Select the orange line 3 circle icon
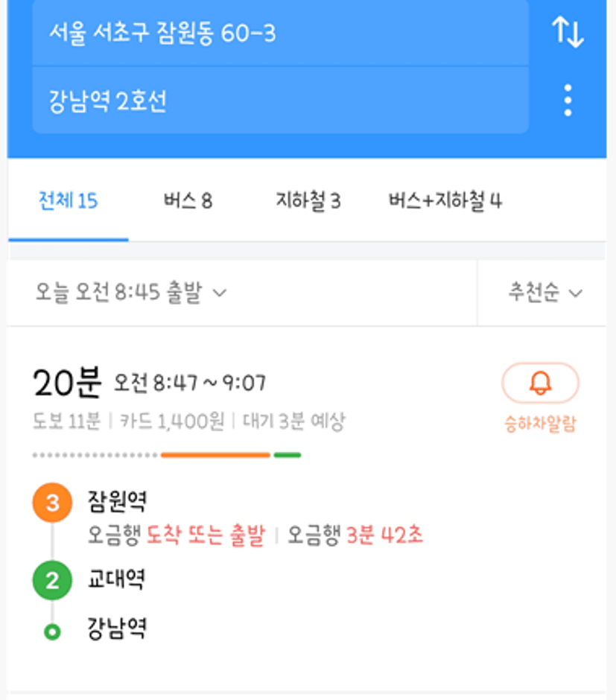 point(52,503)
